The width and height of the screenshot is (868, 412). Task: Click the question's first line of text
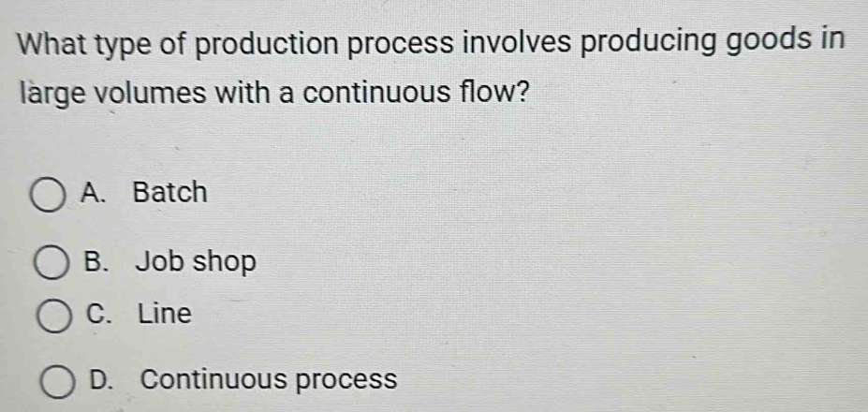coord(432,44)
